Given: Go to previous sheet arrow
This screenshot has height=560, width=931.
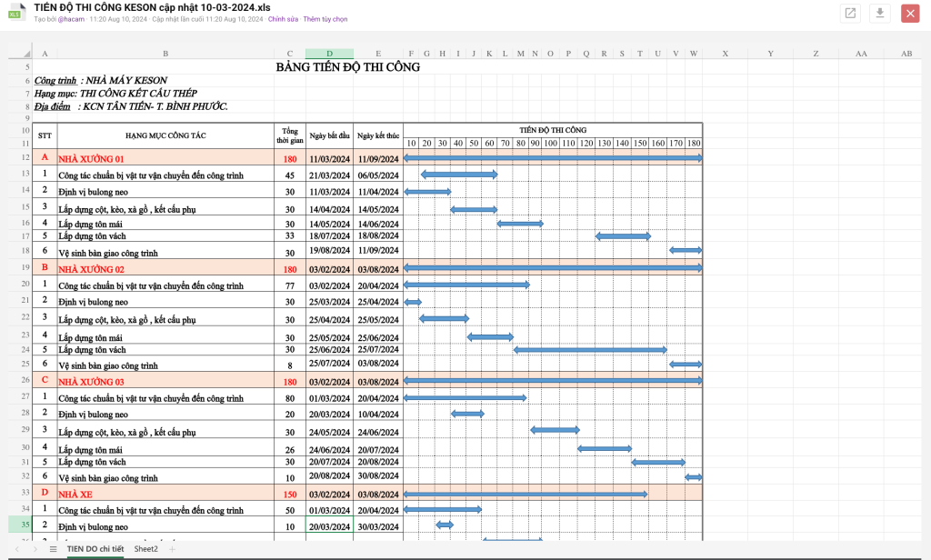Looking at the screenshot, I should click(x=16, y=549).
